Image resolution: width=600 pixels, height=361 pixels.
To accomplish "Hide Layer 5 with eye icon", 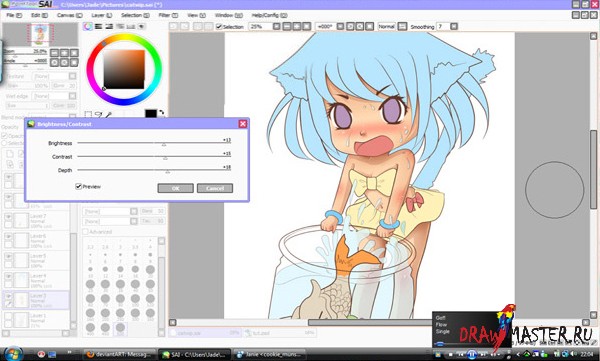I will pos(8,256).
